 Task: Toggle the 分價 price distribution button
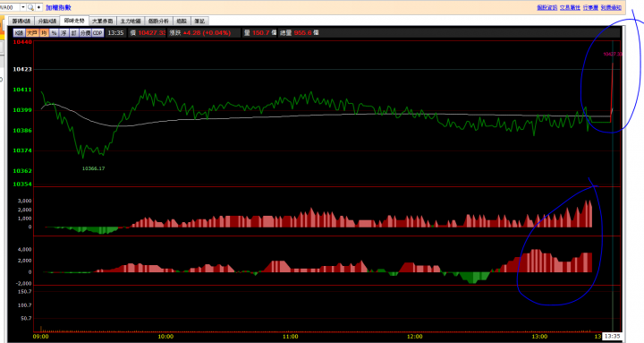(x=86, y=33)
